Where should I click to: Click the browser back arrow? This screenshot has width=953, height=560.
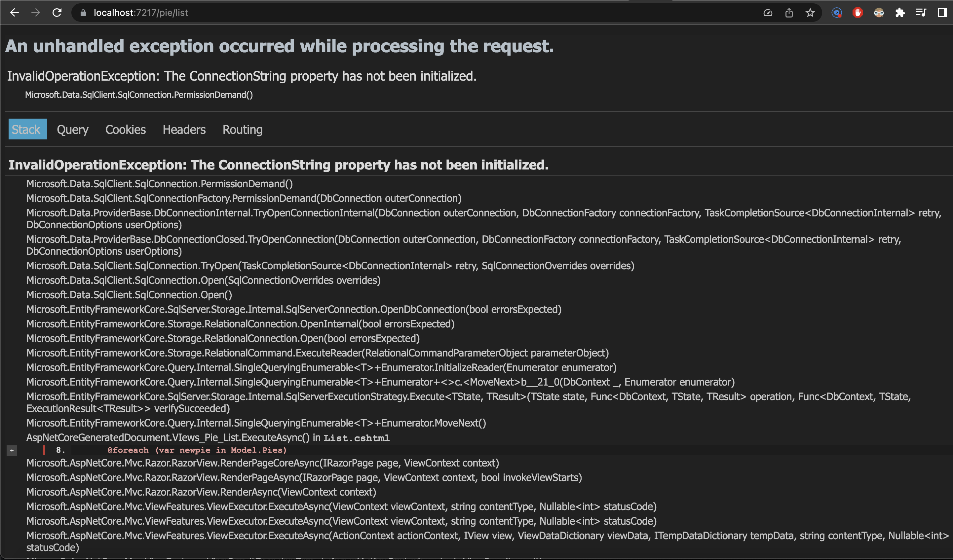(x=14, y=13)
